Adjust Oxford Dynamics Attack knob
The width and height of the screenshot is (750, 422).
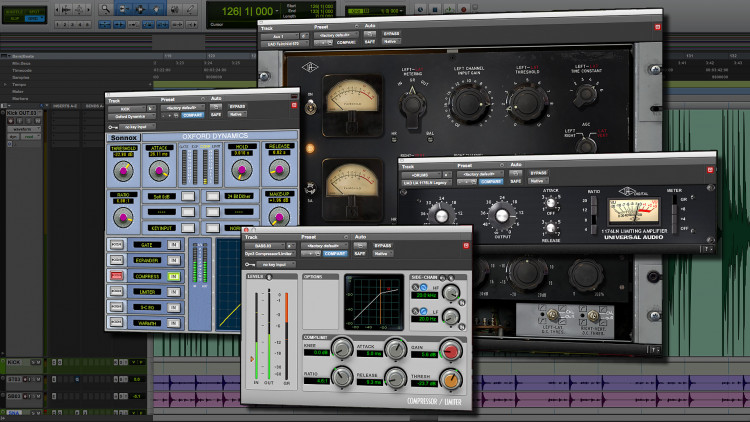pos(159,170)
